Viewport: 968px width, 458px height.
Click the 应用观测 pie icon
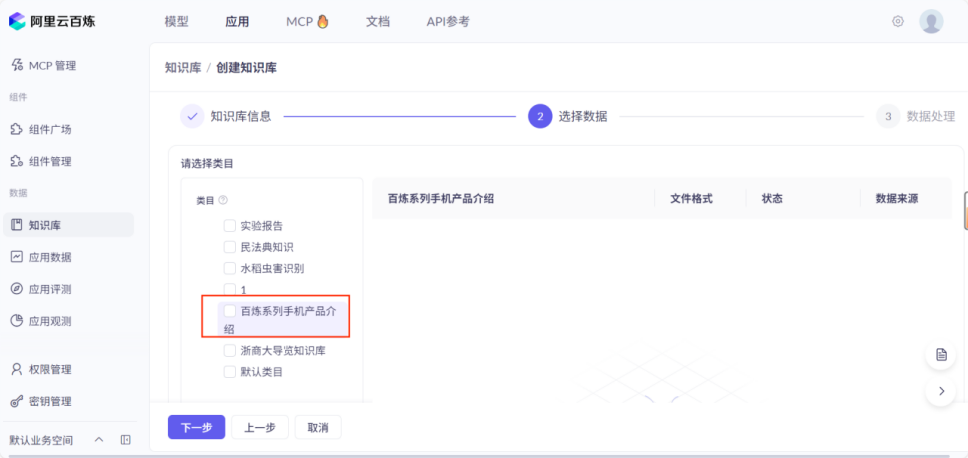17,321
